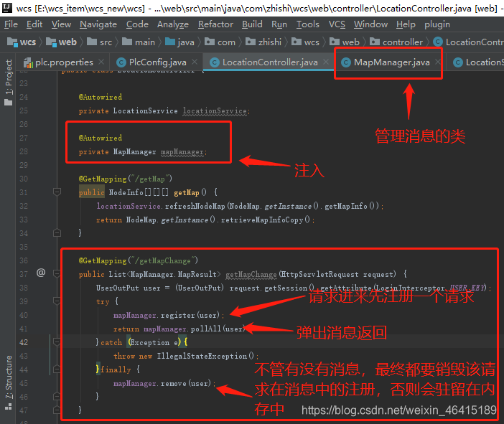Click mapManager field name on line 28
Screen dimensions: 504x424
point(182,152)
